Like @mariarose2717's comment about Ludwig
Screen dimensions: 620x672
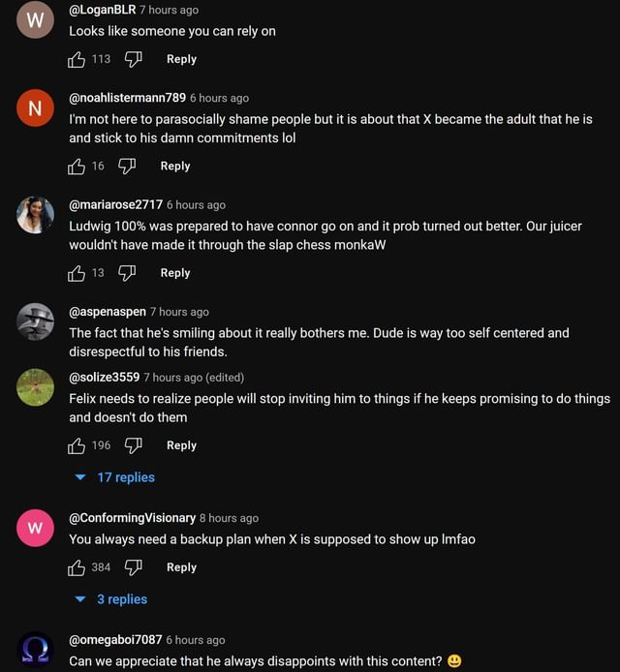tap(77, 273)
